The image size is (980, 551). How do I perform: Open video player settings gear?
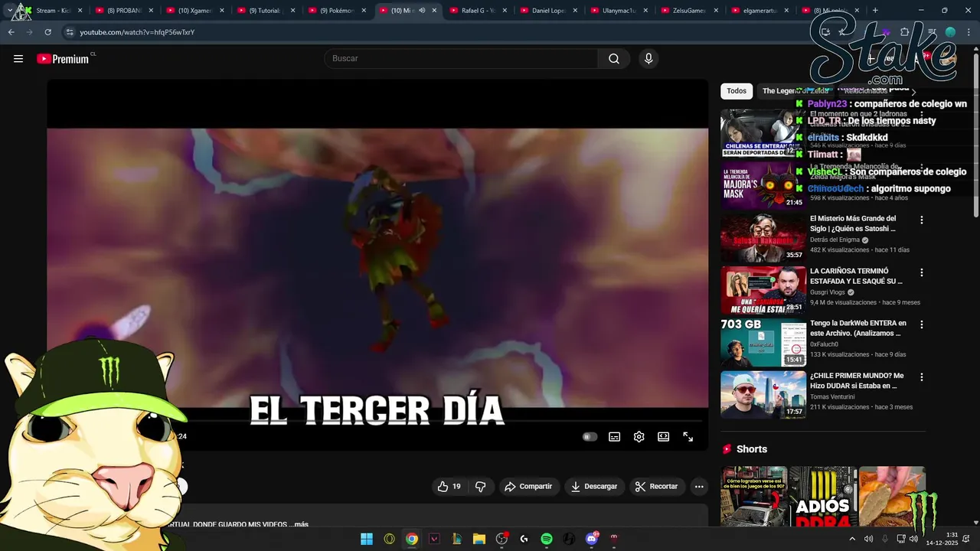639,437
